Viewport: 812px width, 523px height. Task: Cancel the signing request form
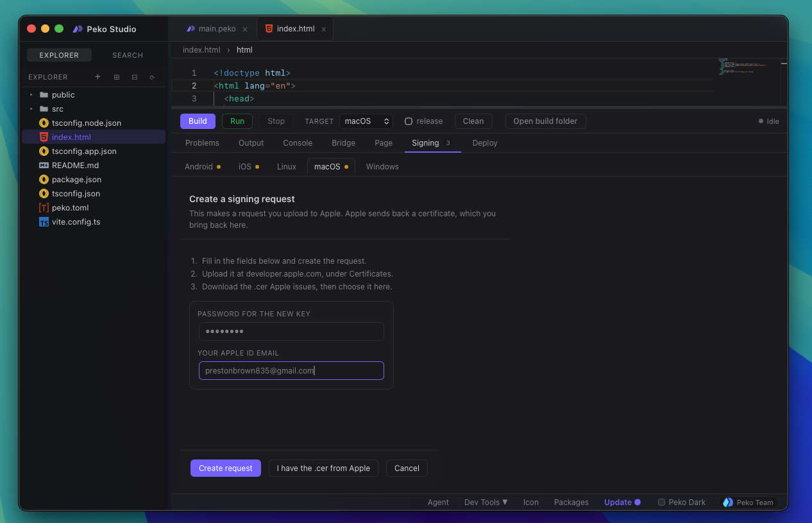click(x=407, y=468)
